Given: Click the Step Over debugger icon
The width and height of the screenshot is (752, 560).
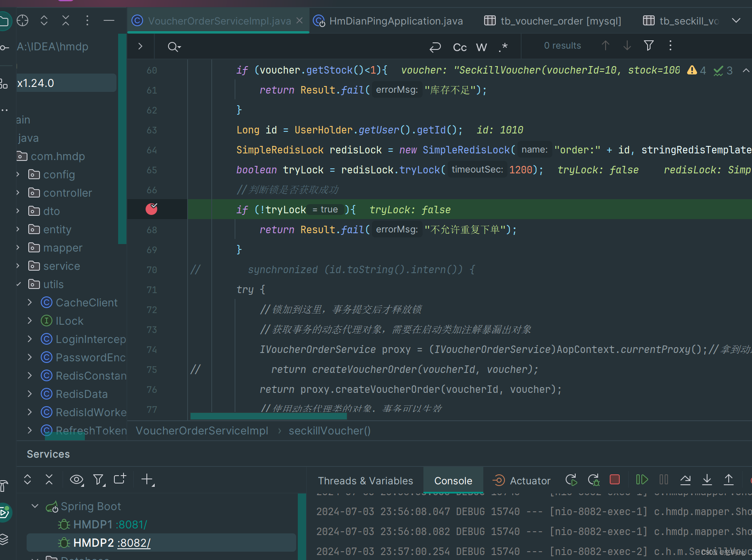Looking at the screenshot, I should click(x=685, y=480).
